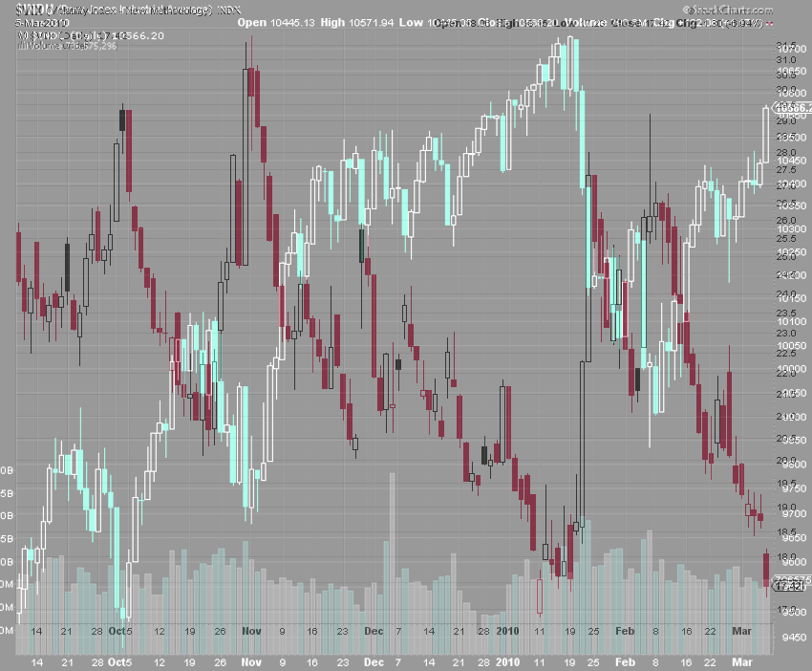Click the 31.0 price scale label
Screen dimensions: 812x671
[785, 60]
